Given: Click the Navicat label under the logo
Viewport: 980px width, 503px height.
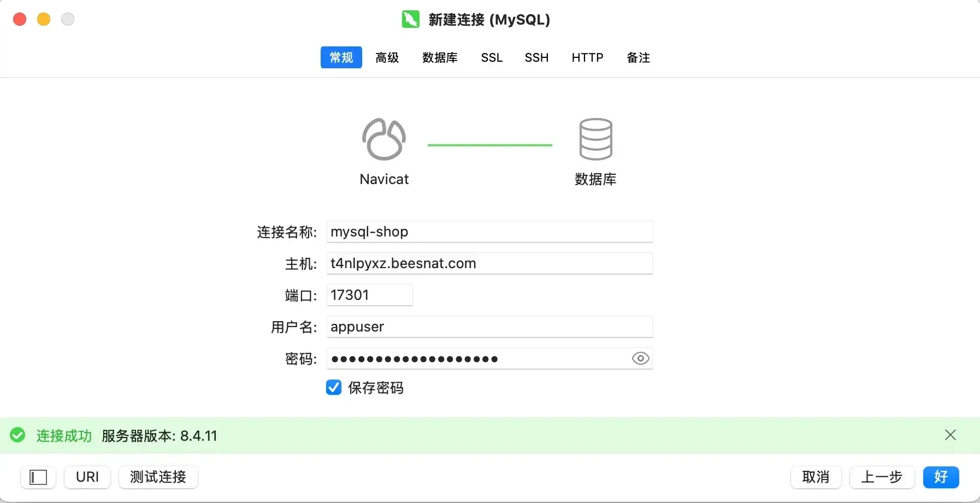Looking at the screenshot, I should coord(384,179).
